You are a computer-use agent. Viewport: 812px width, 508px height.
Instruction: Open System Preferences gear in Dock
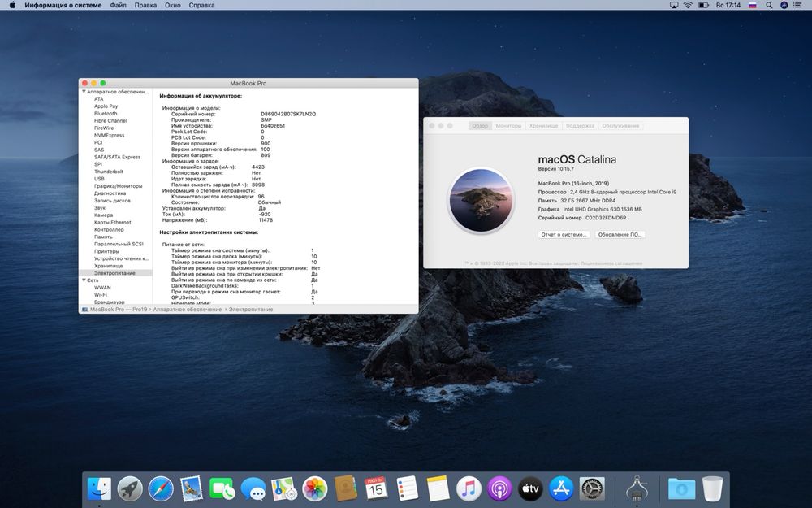(x=592, y=488)
